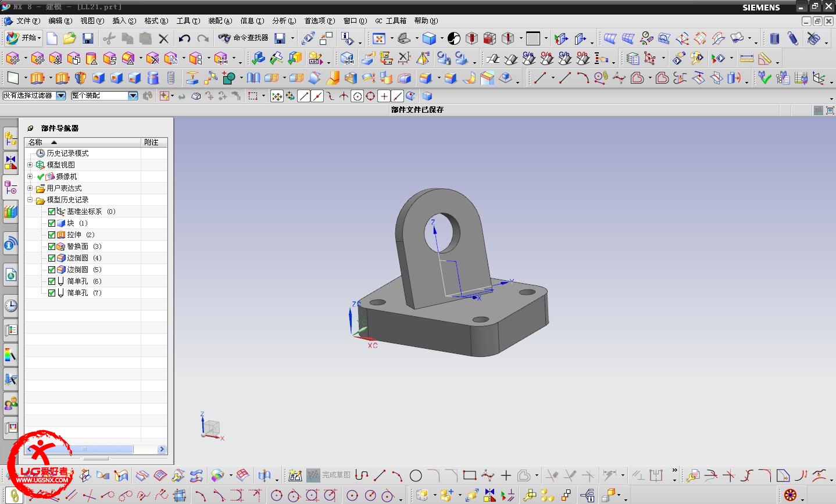The image size is (836, 504).
Task: Toggle the arc center snap point button
Action: (358, 96)
